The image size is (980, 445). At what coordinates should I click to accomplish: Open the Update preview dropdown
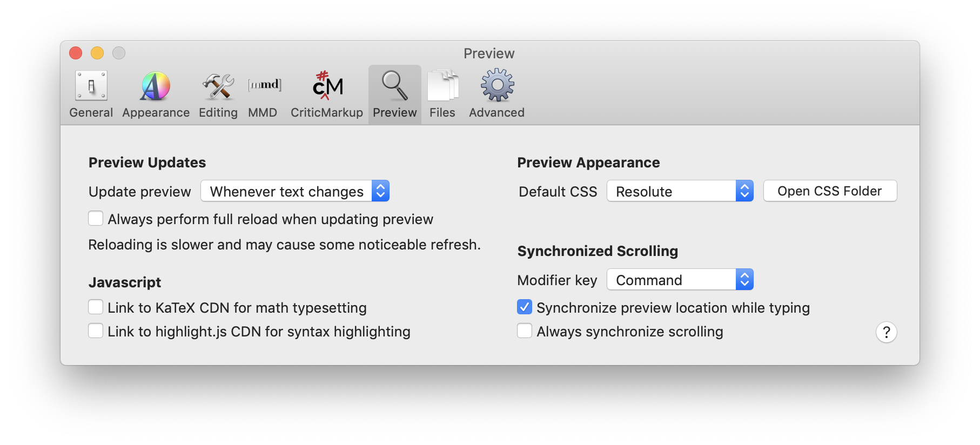click(x=295, y=191)
